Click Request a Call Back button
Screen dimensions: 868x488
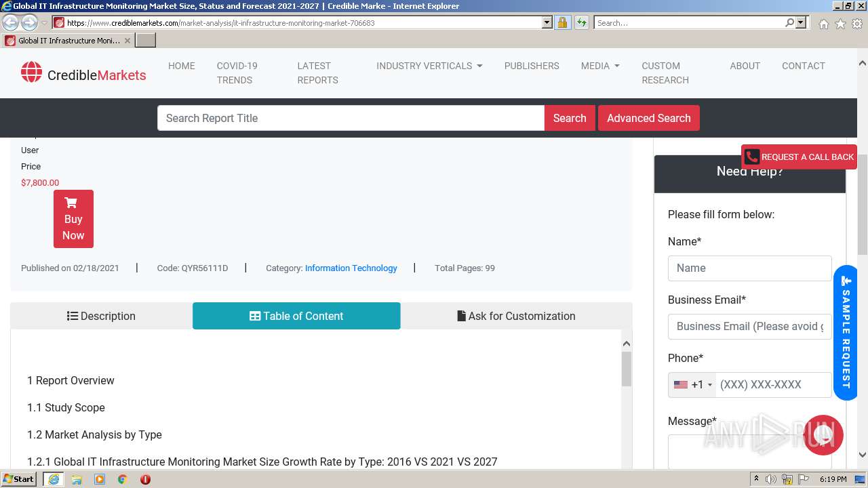click(800, 157)
